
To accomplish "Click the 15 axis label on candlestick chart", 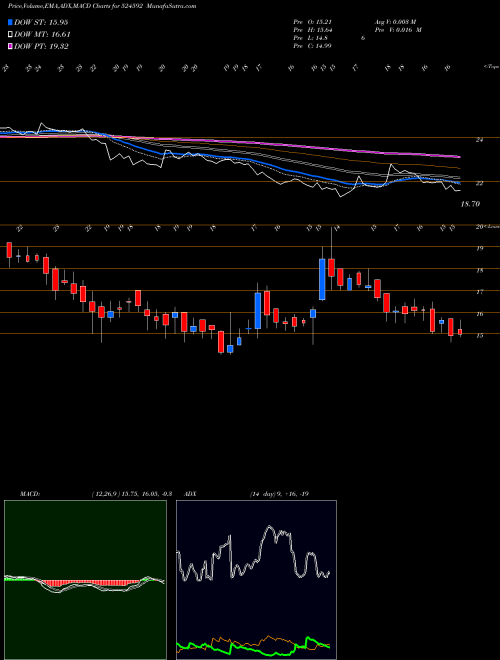I will pos(479,335).
